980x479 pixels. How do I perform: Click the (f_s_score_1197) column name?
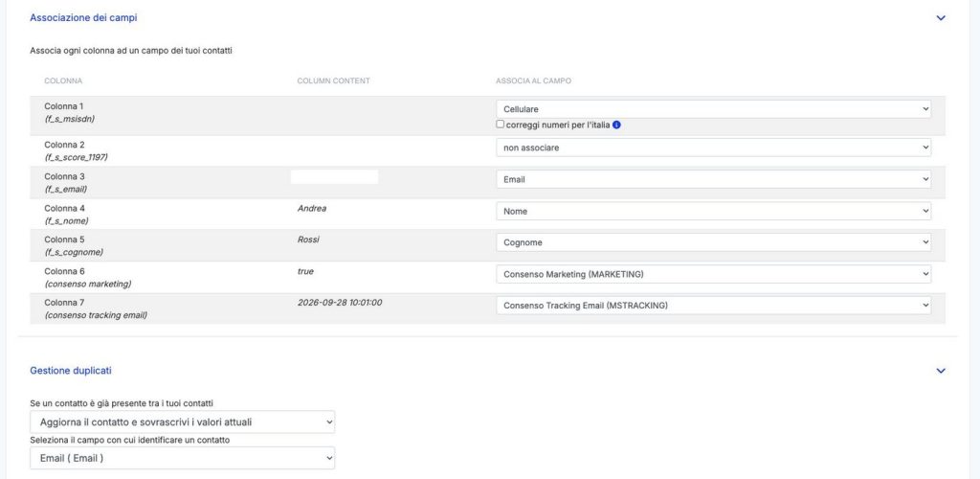pyautogui.click(x=76, y=157)
